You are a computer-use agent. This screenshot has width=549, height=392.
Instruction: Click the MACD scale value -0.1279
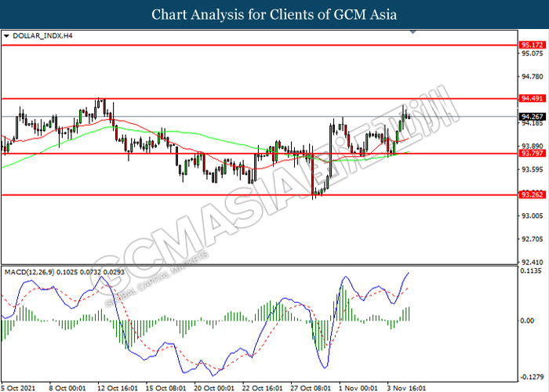(532, 377)
